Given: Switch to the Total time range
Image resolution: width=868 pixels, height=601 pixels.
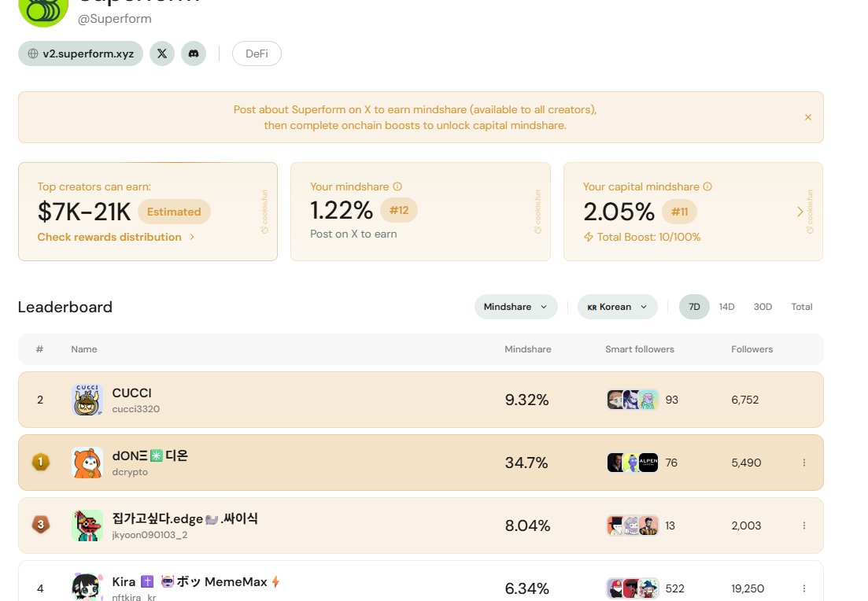Looking at the screenshot, I should [x=802, y=307].
